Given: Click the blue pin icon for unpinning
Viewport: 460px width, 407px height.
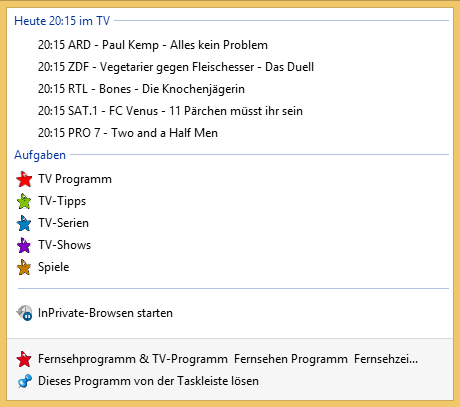Looking at the screenshot, I should pyautogui.click(x=24, y=381).
